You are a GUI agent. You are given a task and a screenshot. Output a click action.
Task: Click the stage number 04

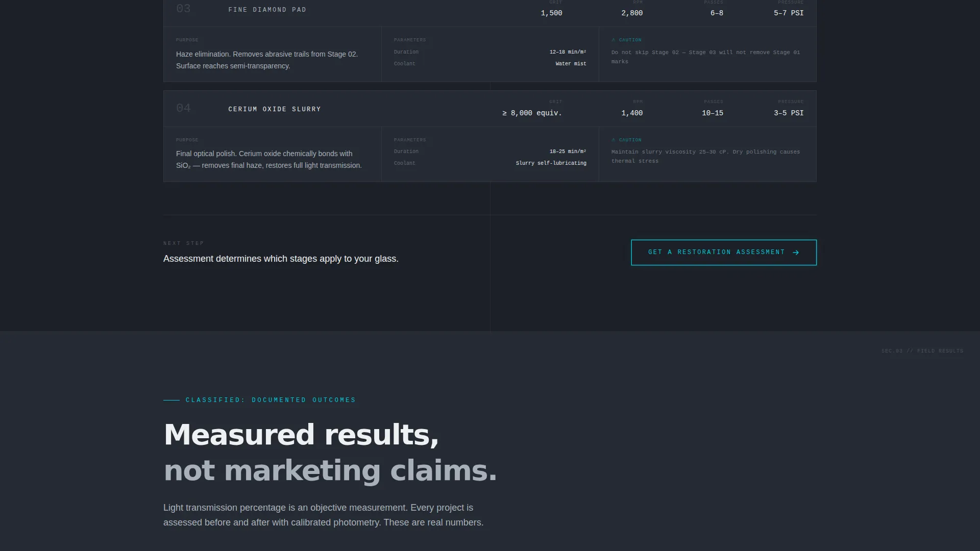[183, 108]
